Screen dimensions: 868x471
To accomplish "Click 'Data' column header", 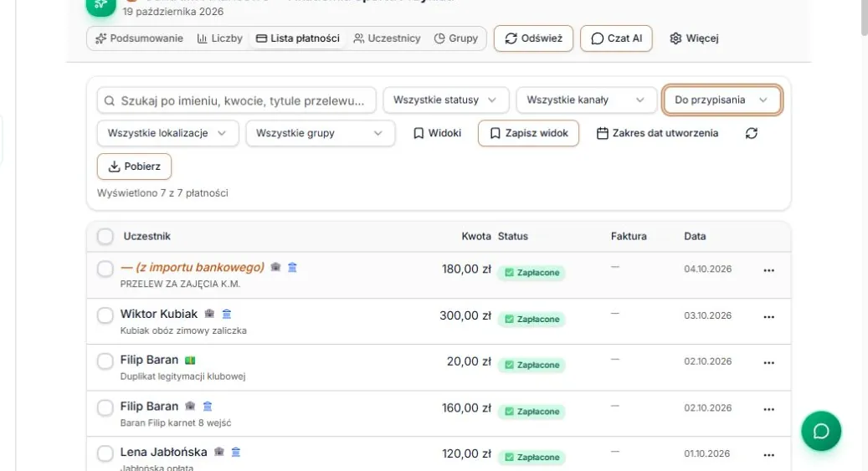I will pyautogui.click(x=695, y=236).
